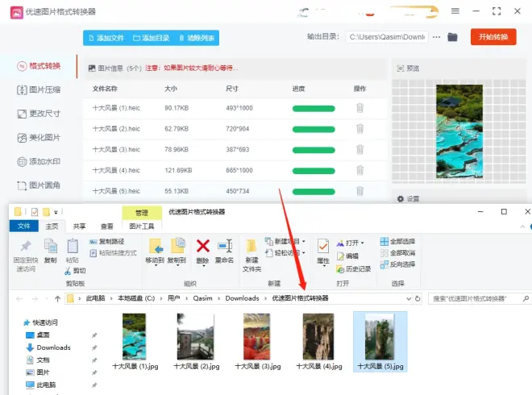Image resolution: width=532 pixels, height=395 pixels.
Task: Click 新建文件夹 in the ribbon
Action: (x=251, y=256)
